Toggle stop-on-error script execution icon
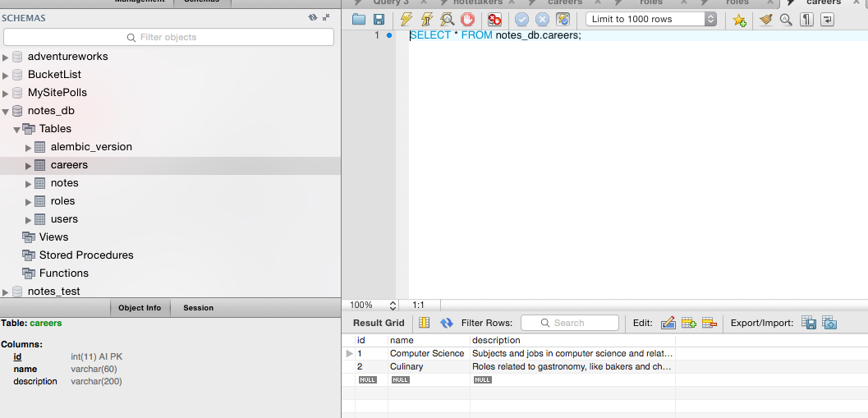 [x=494, y=20]
